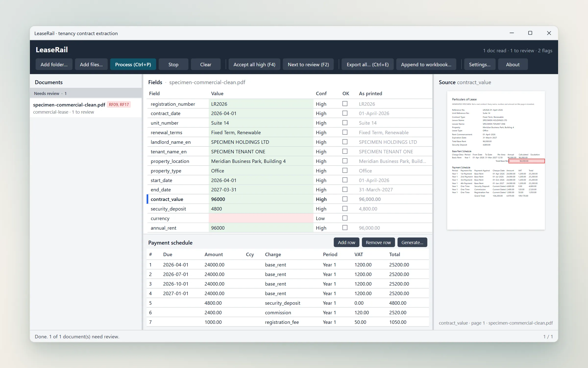The height and width of the screenshot is (368, 588).
Task: Edit the registration_number value LR2026
Action: coord(261,104)
